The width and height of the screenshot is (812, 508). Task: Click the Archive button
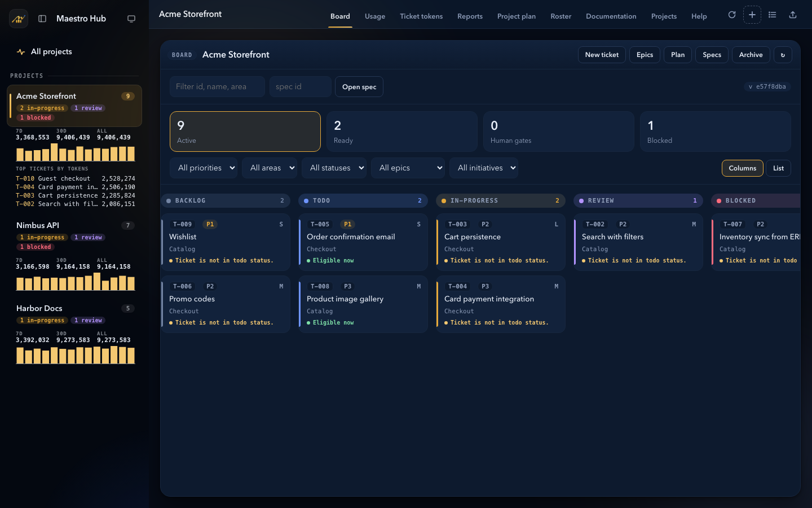pyautogui.click(x=751, y=55)
